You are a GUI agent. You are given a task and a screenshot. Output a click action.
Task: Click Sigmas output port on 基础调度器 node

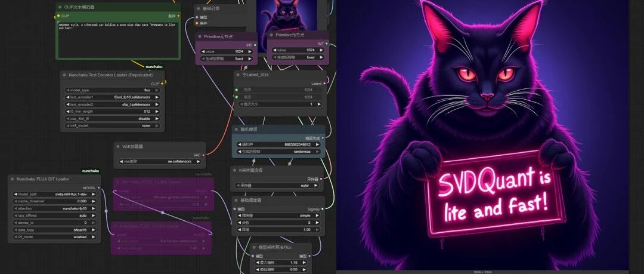(323, 208)
